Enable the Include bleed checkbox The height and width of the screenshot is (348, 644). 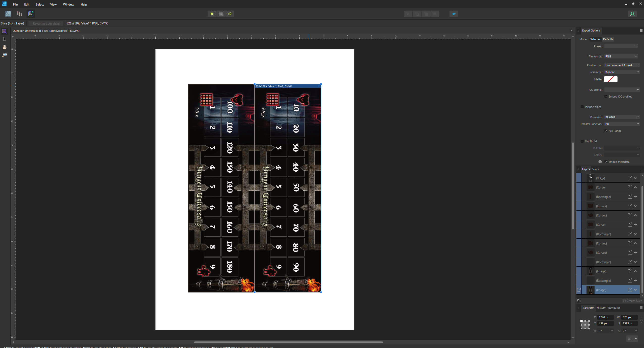tap(582, 107)
